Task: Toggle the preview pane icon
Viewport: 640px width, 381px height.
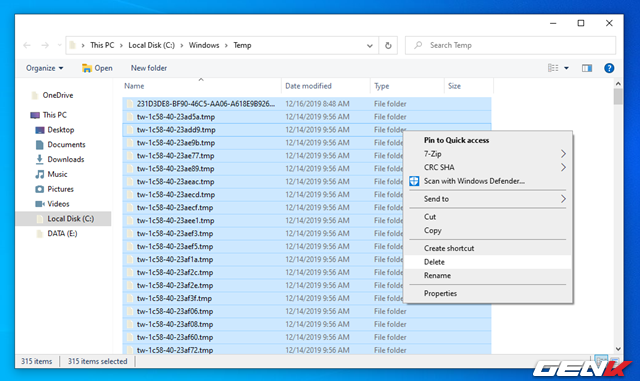Action: click(x=587, y=68)
